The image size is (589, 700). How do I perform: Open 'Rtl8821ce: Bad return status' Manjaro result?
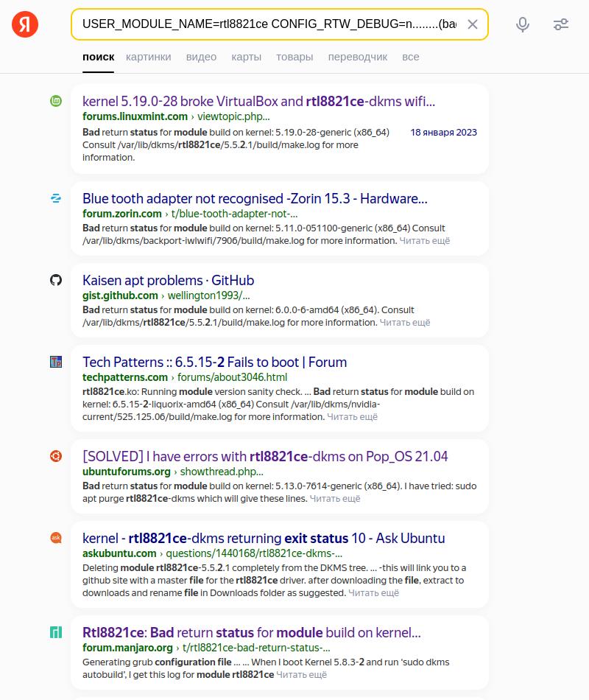click(252, 633)
